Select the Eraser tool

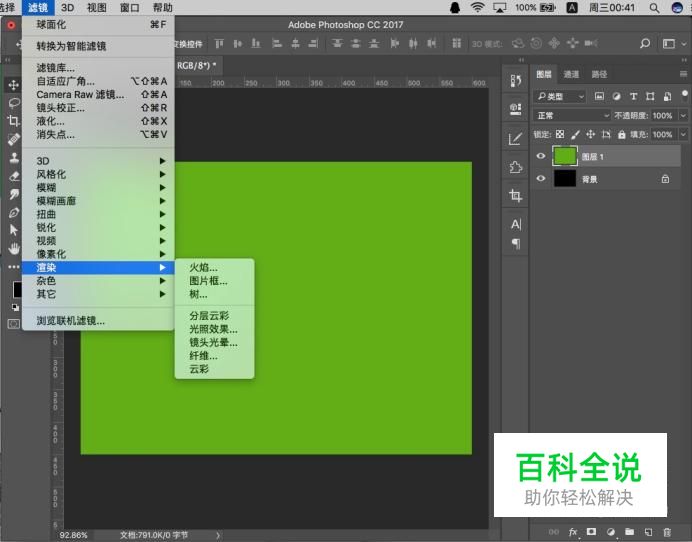(14, 176)
